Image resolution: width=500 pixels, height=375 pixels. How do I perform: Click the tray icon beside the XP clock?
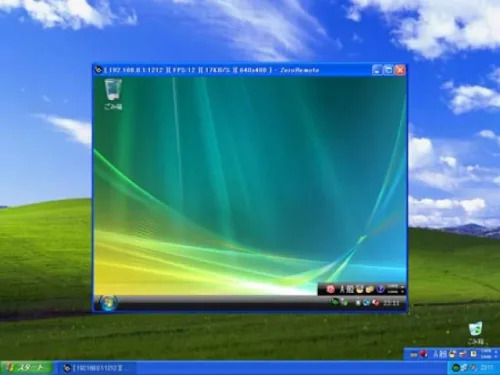473,368
